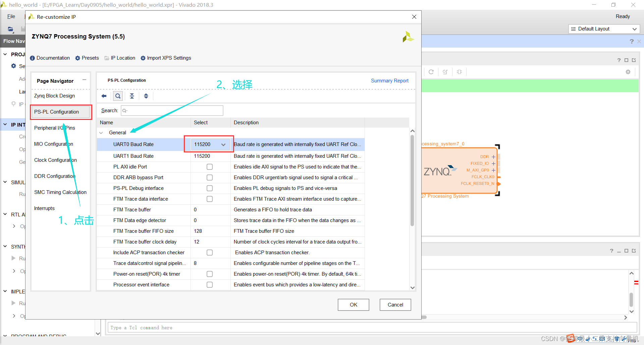
Task: Expand all rows in configuration table
Action: (x=146, y=96)
